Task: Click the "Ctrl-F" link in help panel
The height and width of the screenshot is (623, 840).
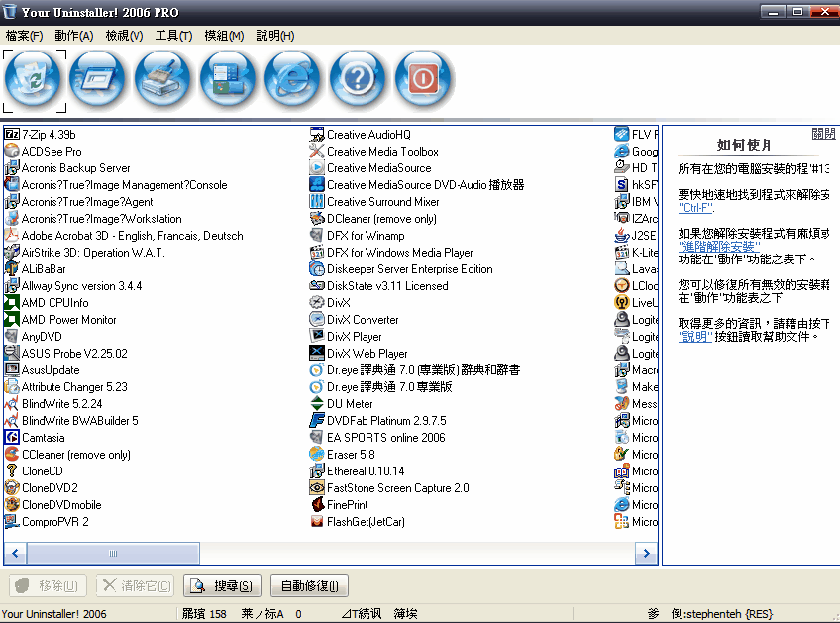Action: point(696,208)
